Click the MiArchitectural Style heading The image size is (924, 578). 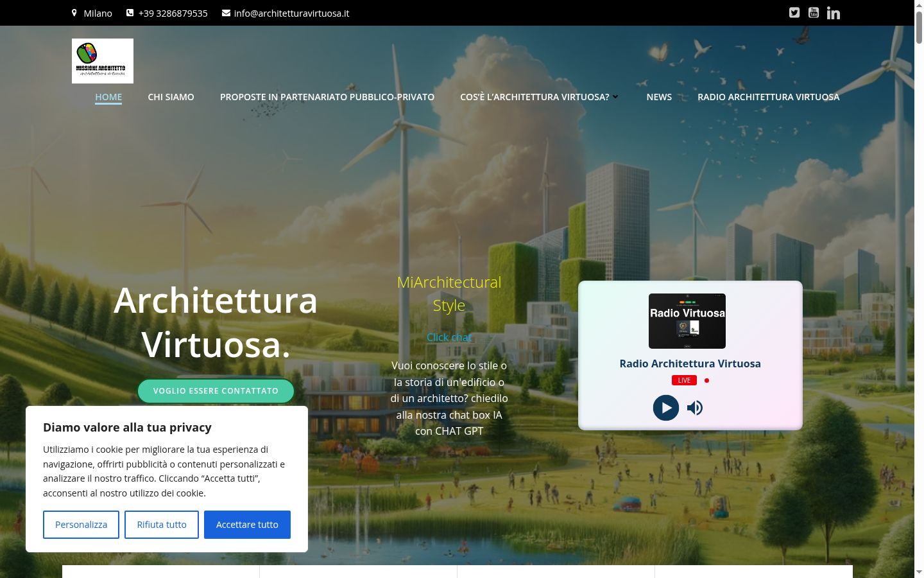tap(449, 293)
